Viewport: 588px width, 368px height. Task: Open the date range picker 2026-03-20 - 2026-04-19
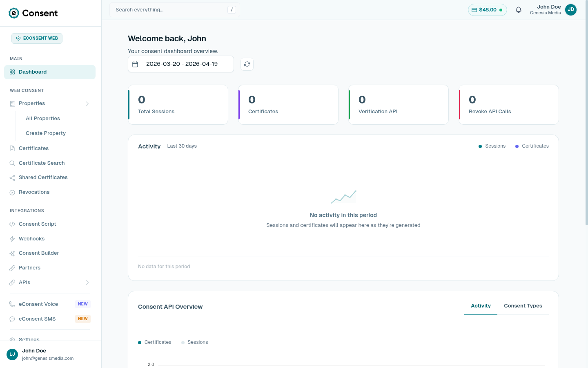(x=181, y=64)
